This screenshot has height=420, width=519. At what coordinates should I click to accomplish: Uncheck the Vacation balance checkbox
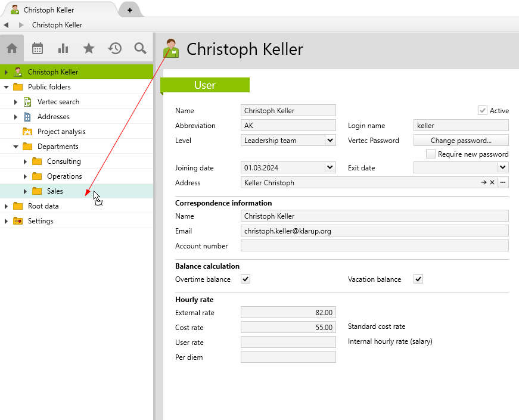[418, 279]
